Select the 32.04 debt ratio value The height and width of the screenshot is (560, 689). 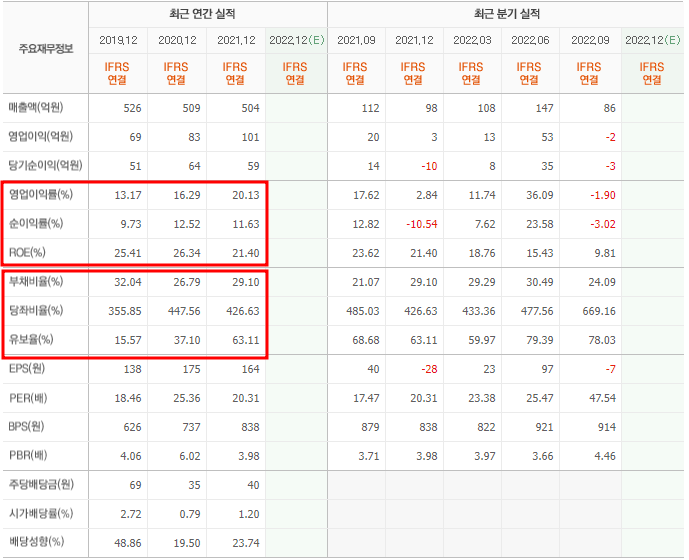click(x=128, y=282)
